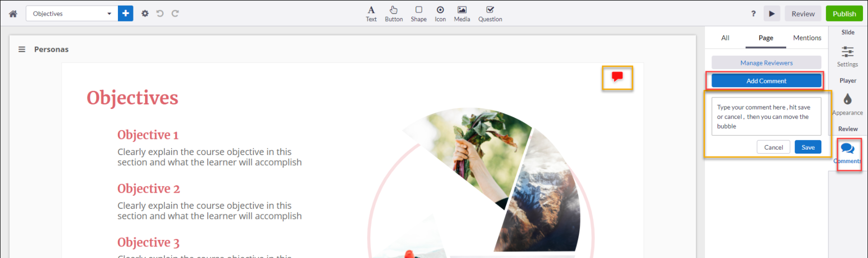This screenshot has width=868, height=258.
Task: Click the Add Comment button
Action: [766, 81]
